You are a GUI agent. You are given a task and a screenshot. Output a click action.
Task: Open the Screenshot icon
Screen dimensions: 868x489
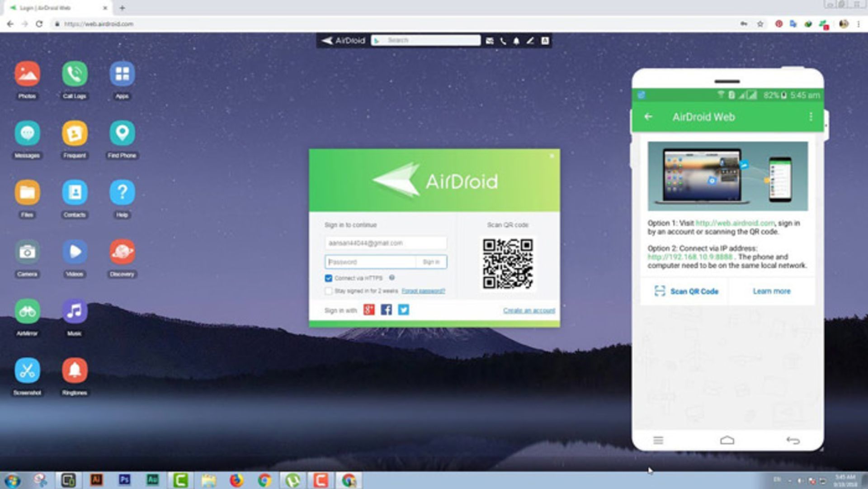pos(27,370)
